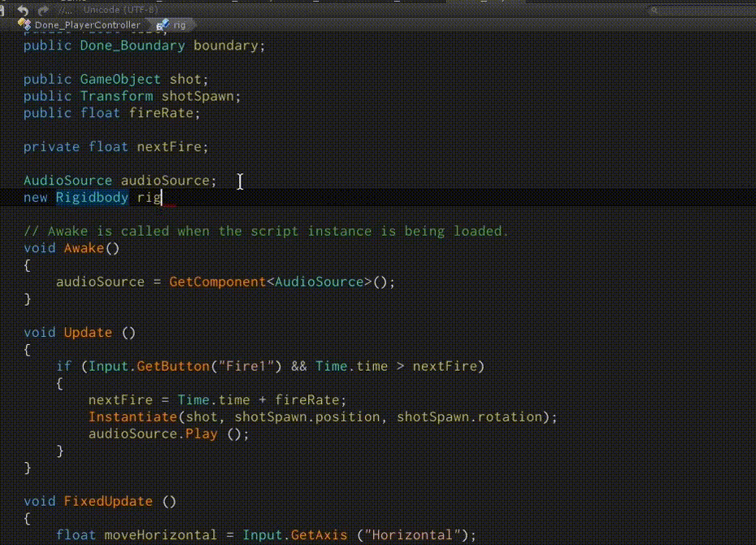Open the Unicode (UTF-8) encoding selector
Viewport: 756px width, 545px height.
click(120, 9)
